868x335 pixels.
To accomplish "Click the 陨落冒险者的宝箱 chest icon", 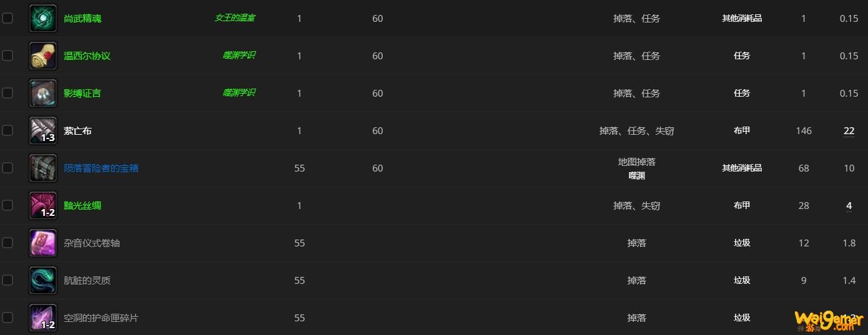I will pos(43,168).
